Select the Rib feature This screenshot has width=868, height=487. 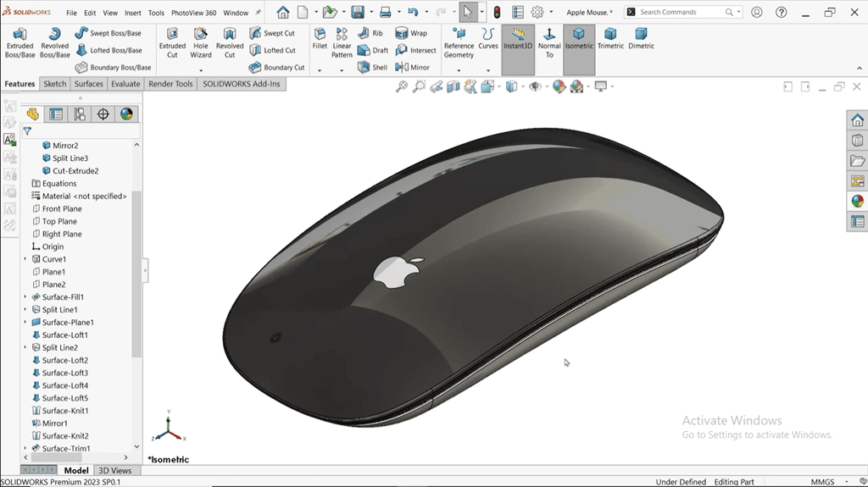370,33
